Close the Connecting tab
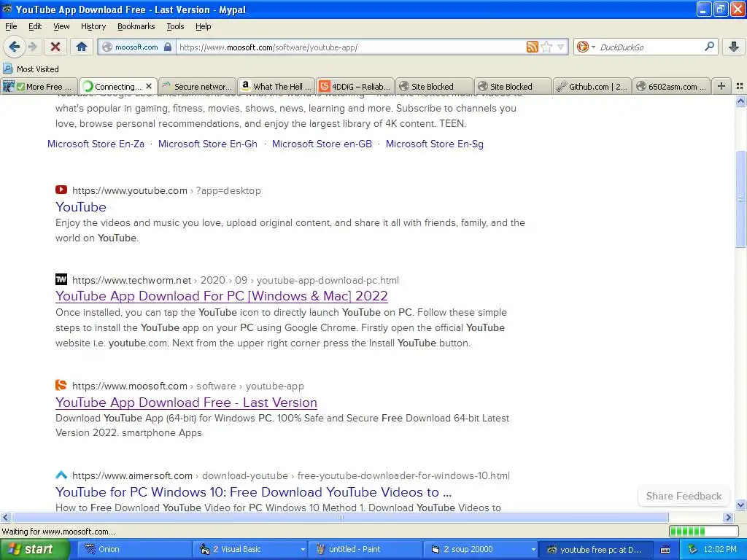This screenshot has height=560, width=747. 149,86
